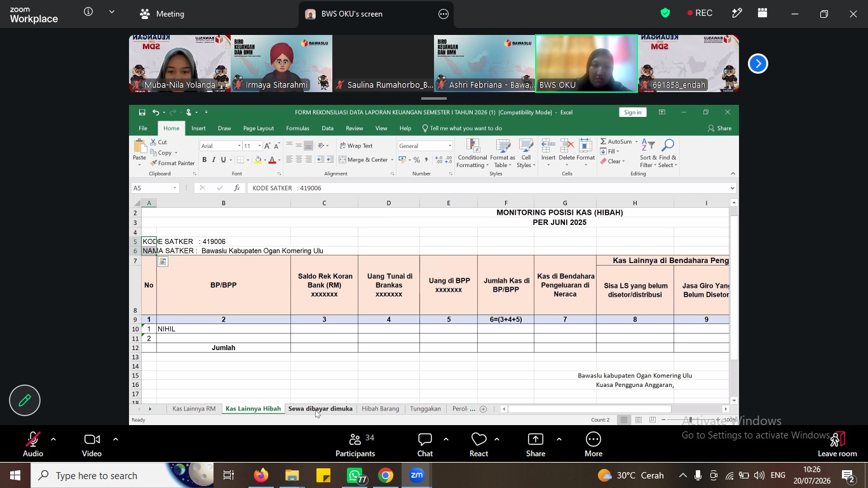This screenshot has height=488, width=868.
Task: Select bottom vertical alignment button
Action: point(308,146)
